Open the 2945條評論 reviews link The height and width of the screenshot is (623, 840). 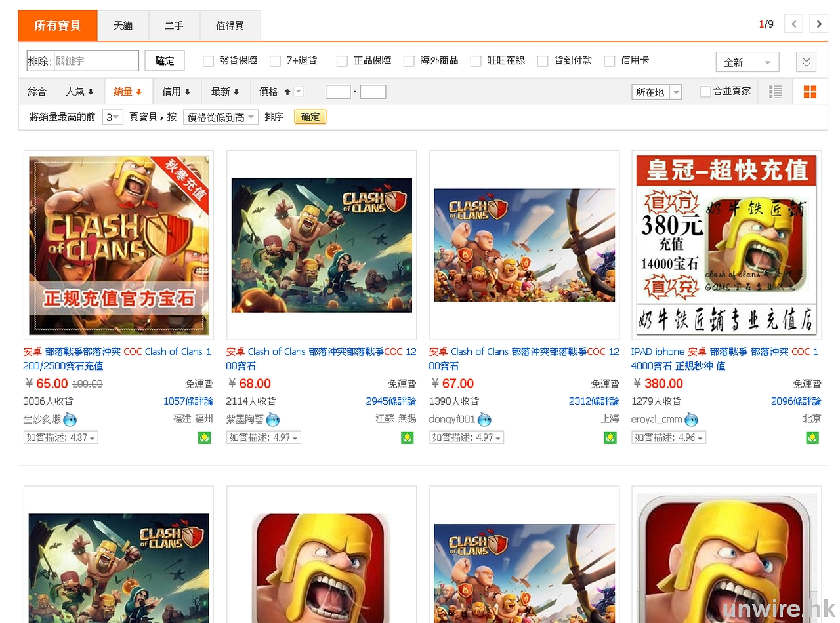click(x=390, y=401)
